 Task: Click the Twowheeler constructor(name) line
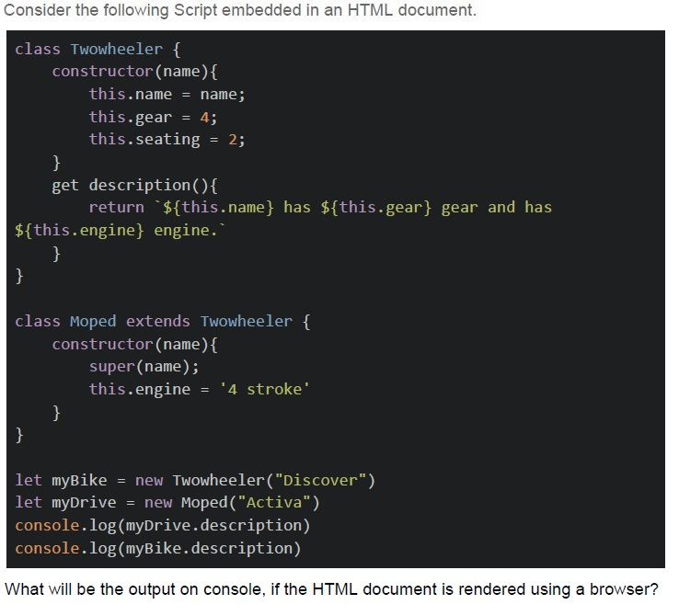(134, 72)
